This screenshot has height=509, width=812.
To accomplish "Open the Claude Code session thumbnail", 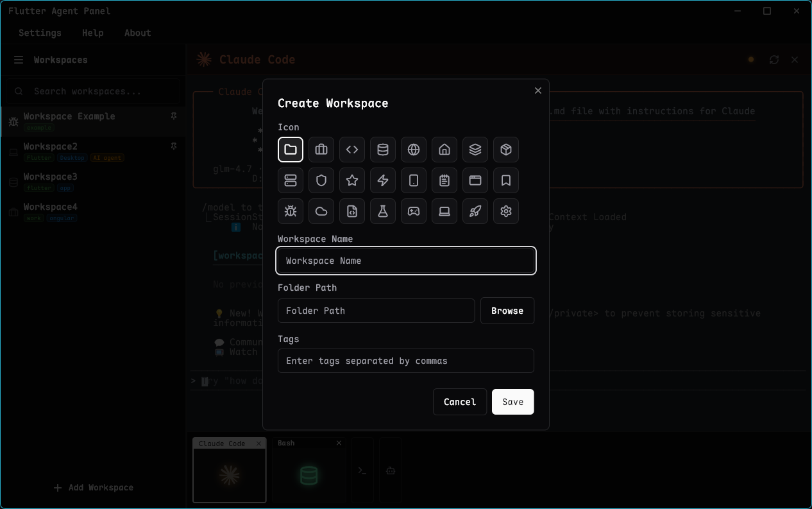I will (230, 475).
